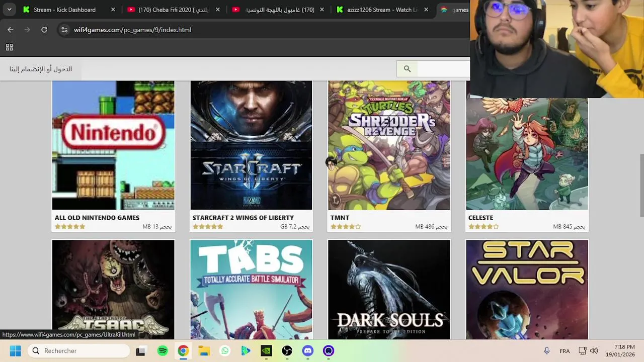
Task: Click the taskbar Rechercher search box
Action: click(78, 351)
